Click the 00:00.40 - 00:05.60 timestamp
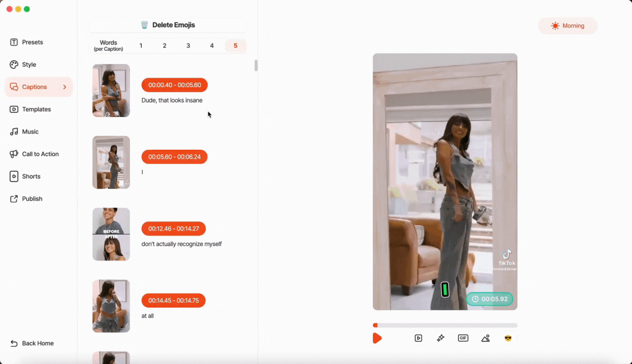This screenshot has height=364, width=632. click(x=174, y=85)
